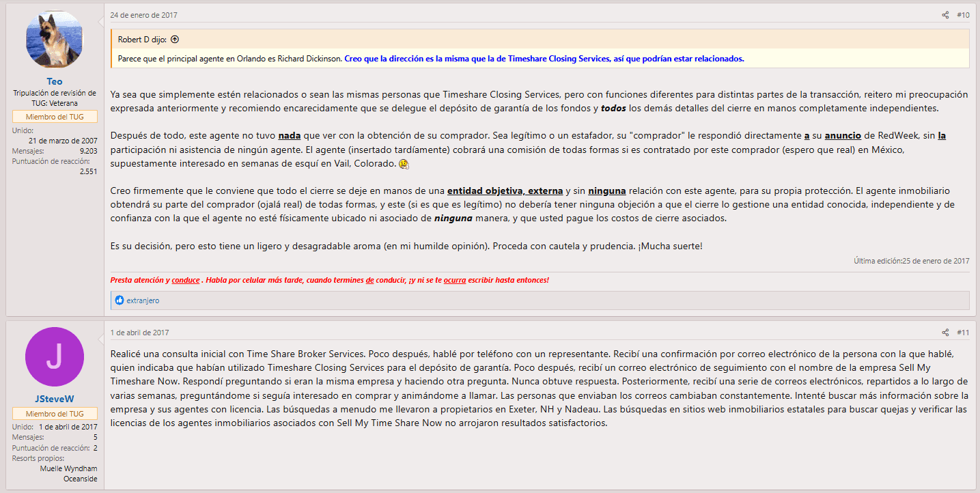Click the emoji after Vail, Colorado

[x=404, y=165]
